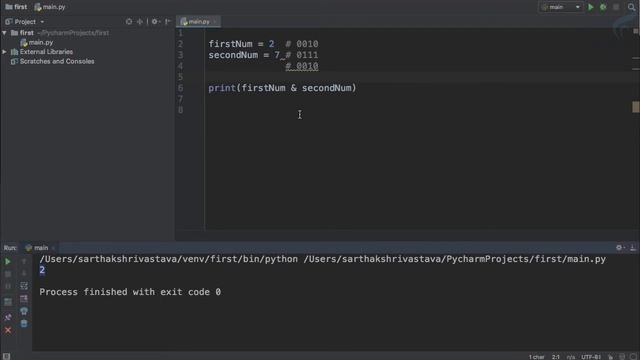Click the Run panel's minimize/hide icon

coord(633,248)
